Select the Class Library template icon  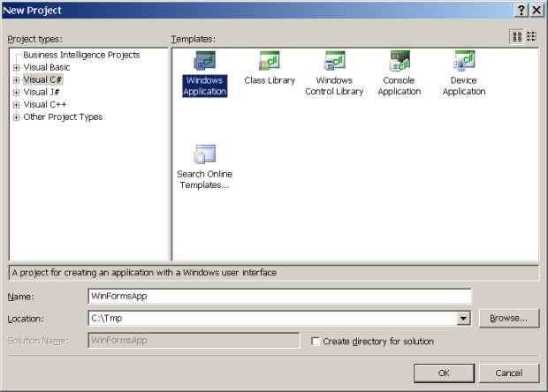pyautogui.click(x=269, y=63)
